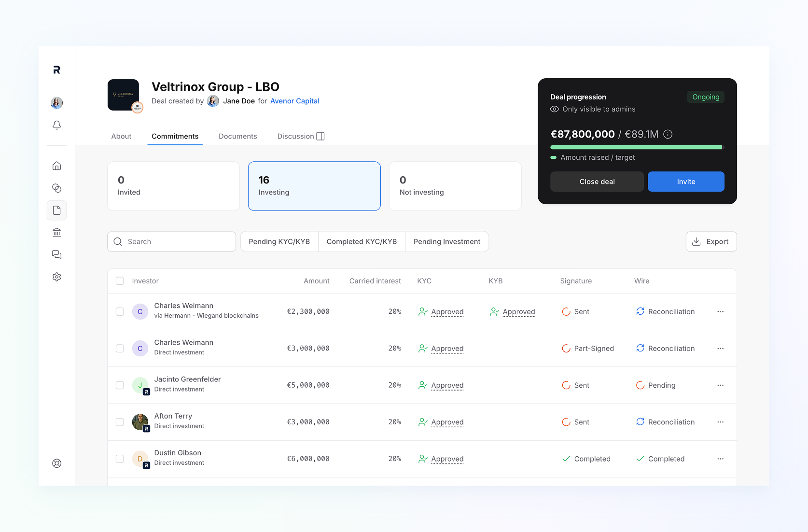Open notifications bell icon
The width and height of the screenshot is (808, 532).
coord(56,125)
